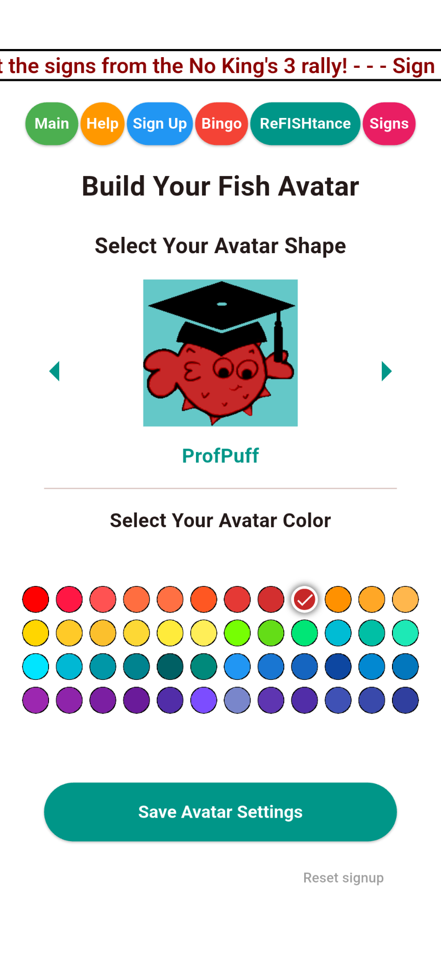
Task: Pick the dark teal color swatch
Action: [x=170, y=667]
